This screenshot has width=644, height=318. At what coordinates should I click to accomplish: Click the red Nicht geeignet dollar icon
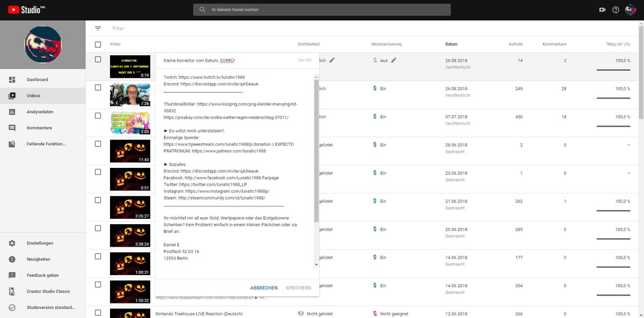click(375, 314)
